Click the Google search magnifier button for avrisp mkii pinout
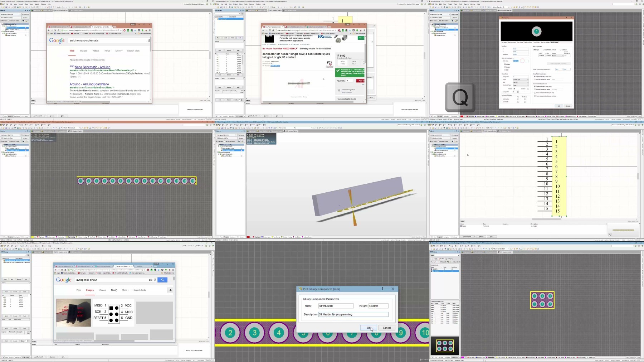This screenshot has width=644, height=362. point(162,280)
